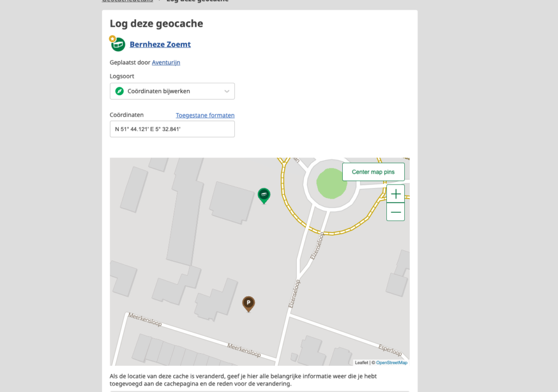Viewport: 558px width, 392px height.
Task: Select the brown parking pin on the map
Action: tap(248, 303)
